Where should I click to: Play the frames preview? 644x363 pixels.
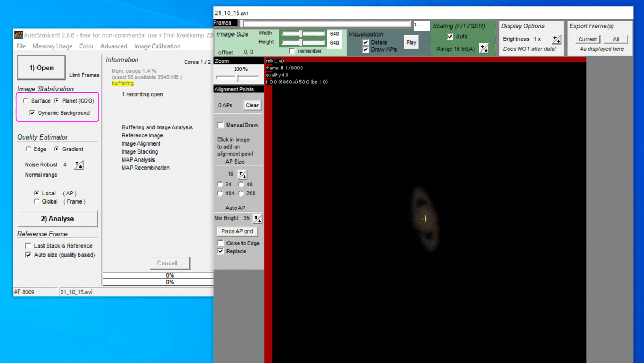pyautogui.click(x=411, y=42)
